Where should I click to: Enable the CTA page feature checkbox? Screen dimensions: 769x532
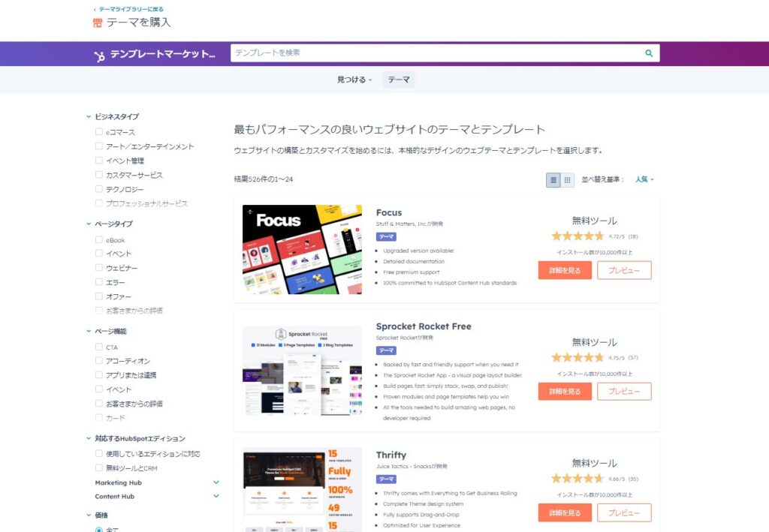pyautogui.click(x=98, y=347)
